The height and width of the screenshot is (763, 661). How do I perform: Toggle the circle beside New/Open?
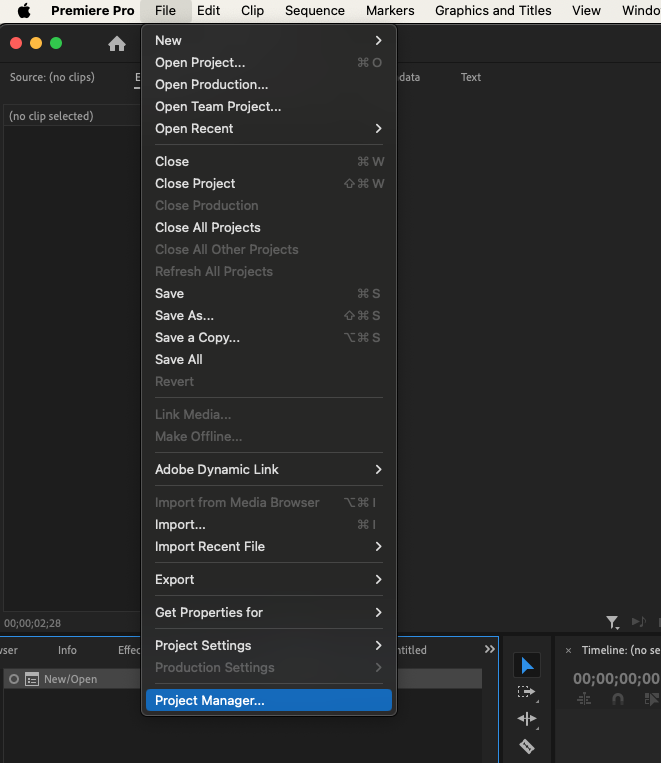(14, 679)
